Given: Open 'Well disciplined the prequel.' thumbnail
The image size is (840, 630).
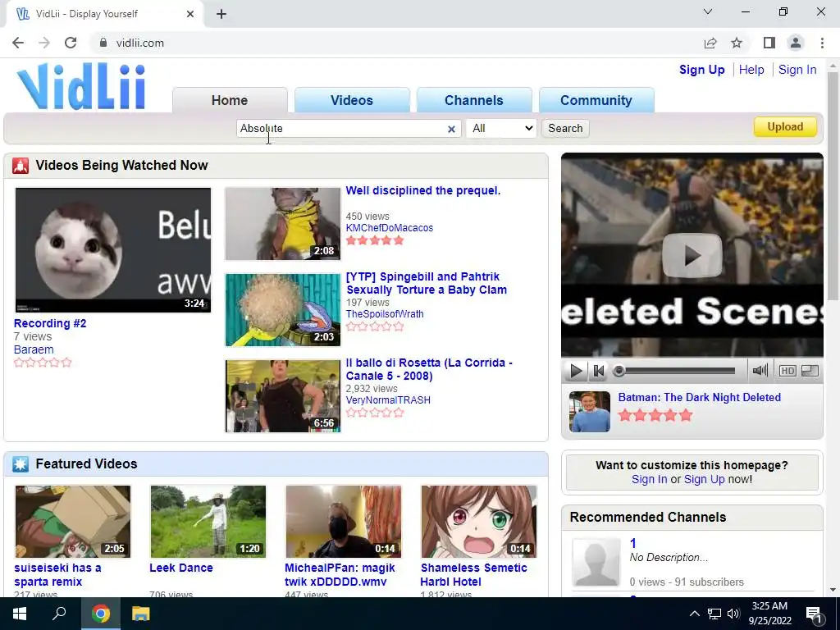Looking at the screenshot, I should point(283,224).
